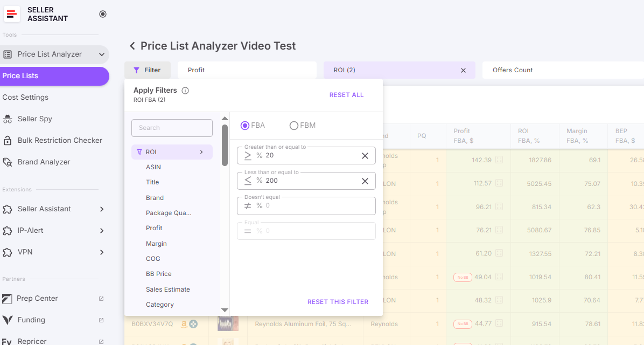Click the back arrow beside page title
Screen dimensions: 644x345
132,46
